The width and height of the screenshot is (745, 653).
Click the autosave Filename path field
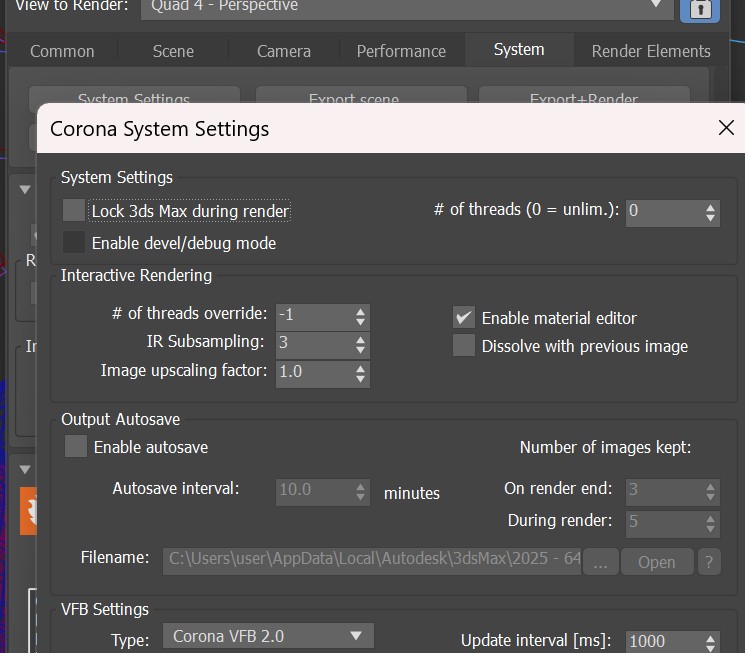pos(372,561)
